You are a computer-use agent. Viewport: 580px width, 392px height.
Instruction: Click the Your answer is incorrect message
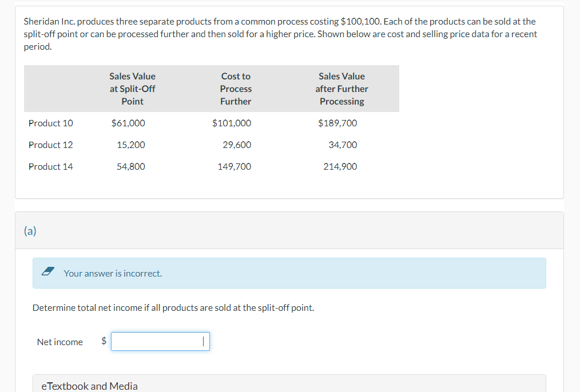(x=112, y=273)
